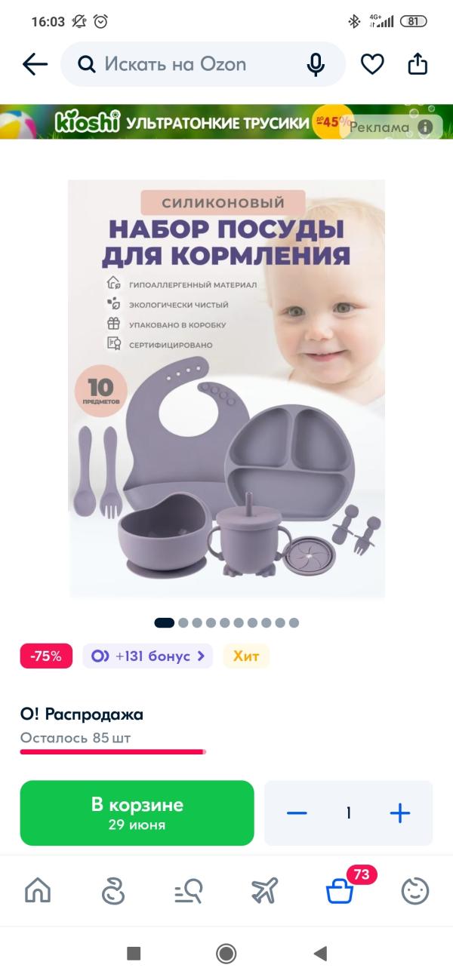Tap the product image of the feeding set
This screenshot has width=453, height=980.
click(226, 389)
